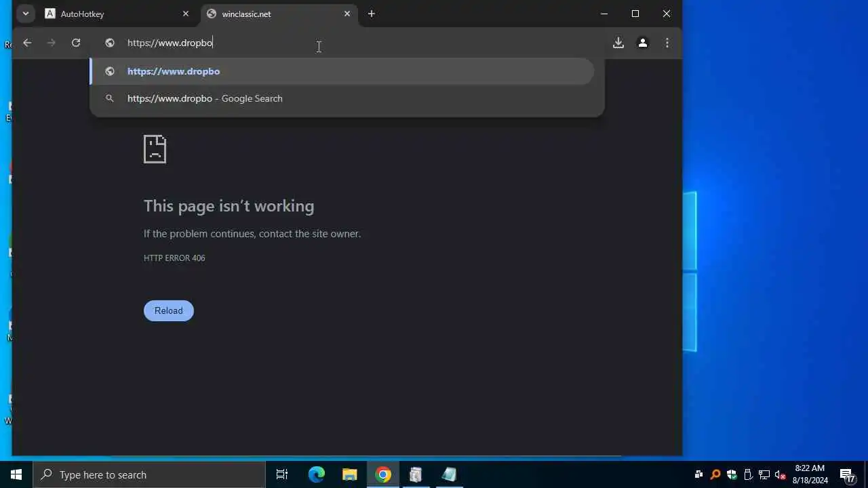
Task: Click the first tray icon left of magnifier
Action: pos(698,474)
